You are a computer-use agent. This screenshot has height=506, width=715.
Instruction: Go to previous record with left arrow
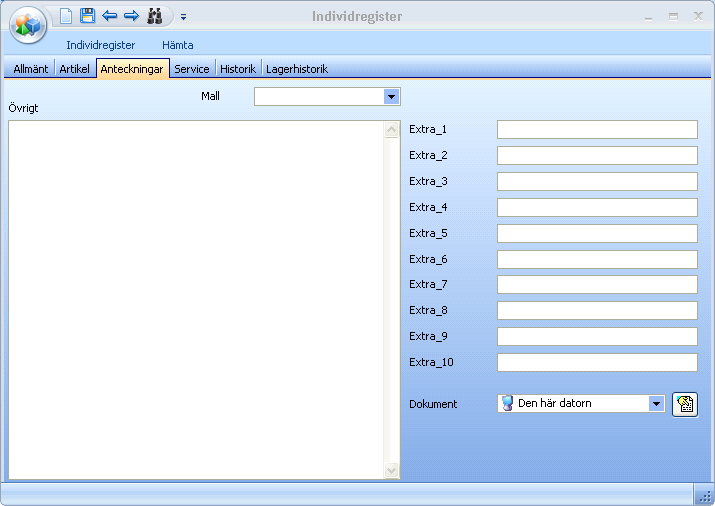tap(110, 16)
